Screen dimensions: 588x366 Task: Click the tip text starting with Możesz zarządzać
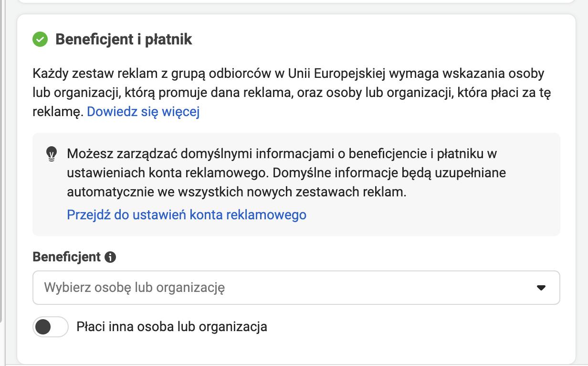click(x=282, y=154)
